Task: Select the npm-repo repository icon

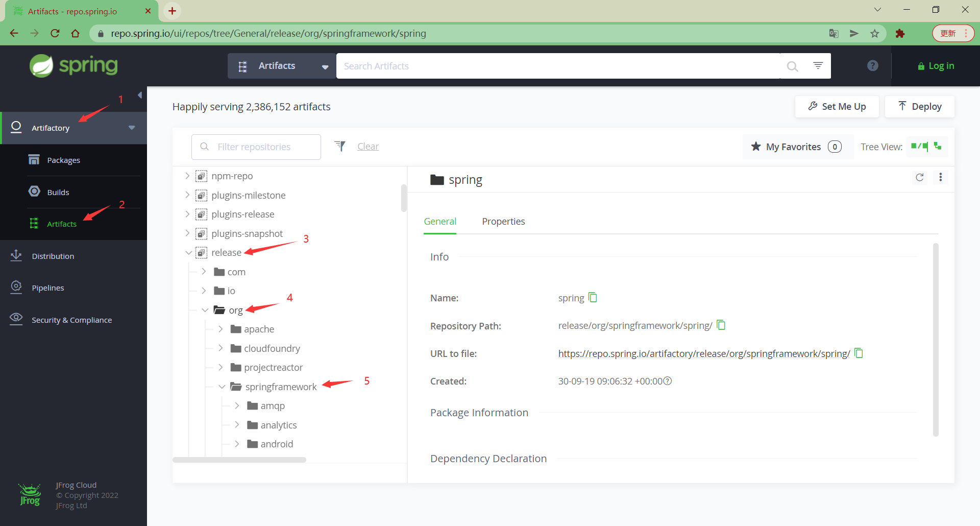Action: [202, 176]
